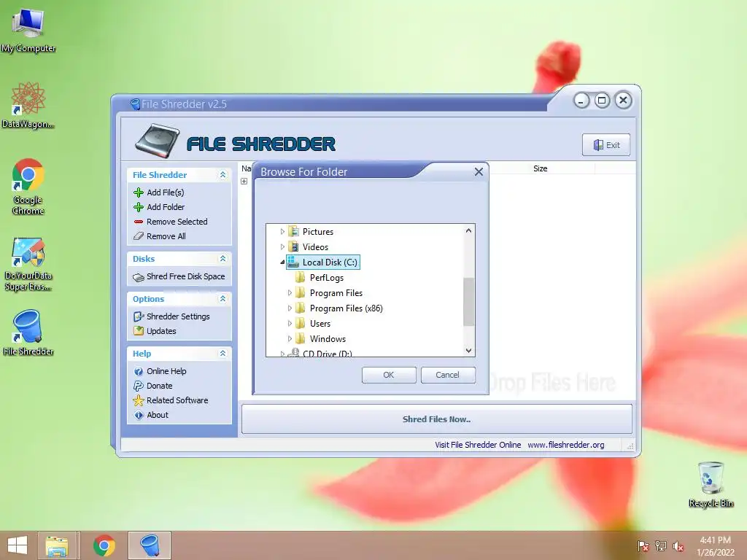The height and width of the screenshot is (560, 747).
Task: Open www.fileshredder.org link
Action: pyautogui.click(x=566, y=446)
